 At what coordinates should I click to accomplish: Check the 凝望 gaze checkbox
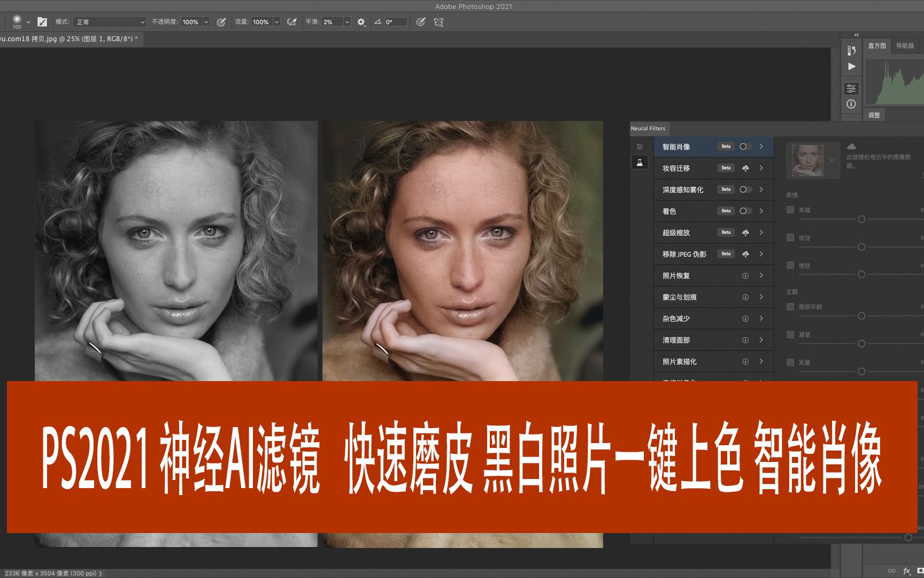tap(790, 334)
